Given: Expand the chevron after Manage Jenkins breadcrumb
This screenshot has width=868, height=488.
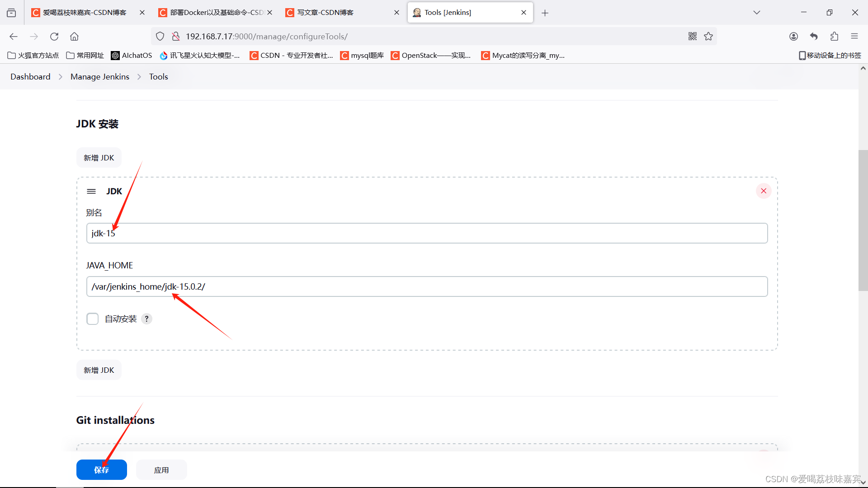Looking at the screenshot, I should tap(139, 77).
